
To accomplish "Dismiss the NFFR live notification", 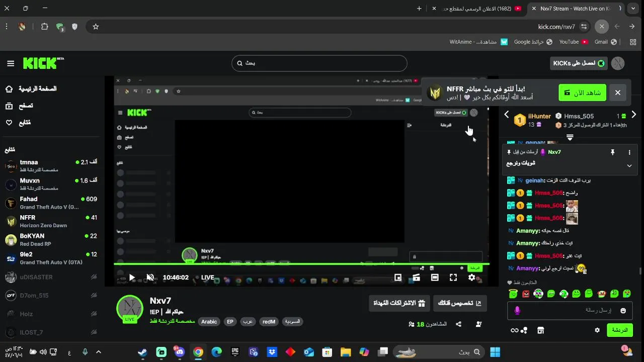I will pos(618,93).
